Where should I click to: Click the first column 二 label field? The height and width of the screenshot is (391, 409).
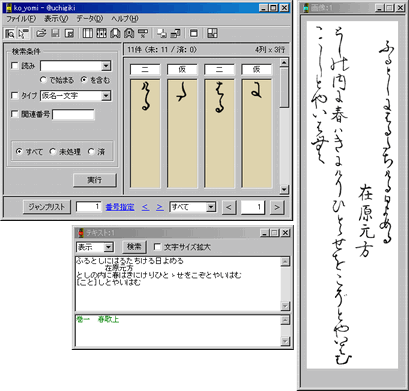pyautogui.click(x=145, y=69)
